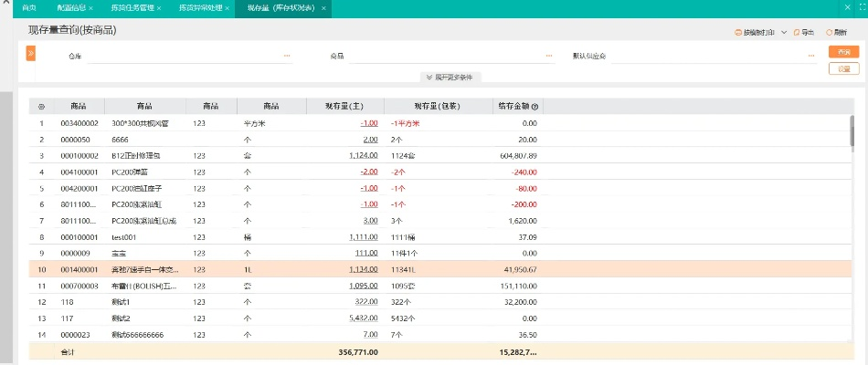Switch to the 拣货任务管理 tab
Viewport: 868px width, 365px height.
(x=132, y=8)
